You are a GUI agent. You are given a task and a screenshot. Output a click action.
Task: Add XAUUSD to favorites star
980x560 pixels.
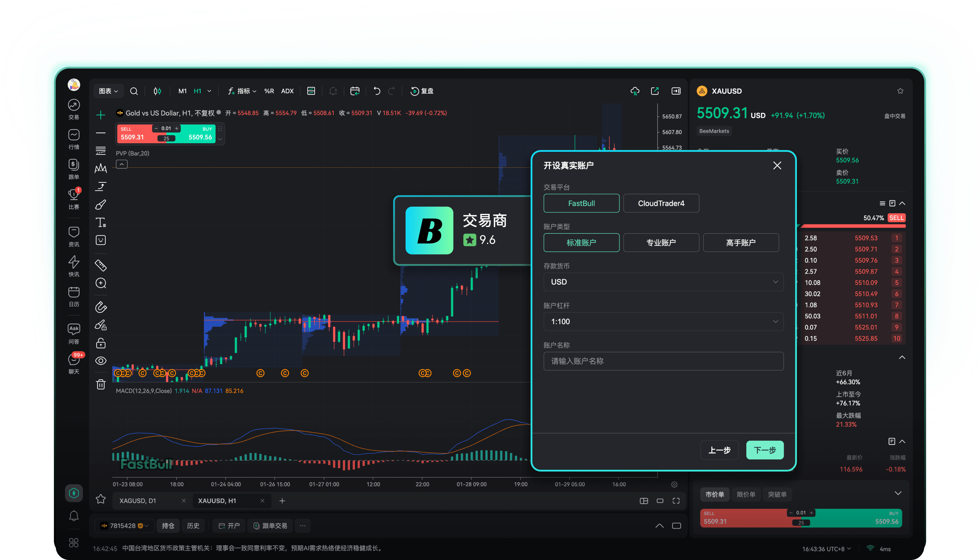(900, 91)
